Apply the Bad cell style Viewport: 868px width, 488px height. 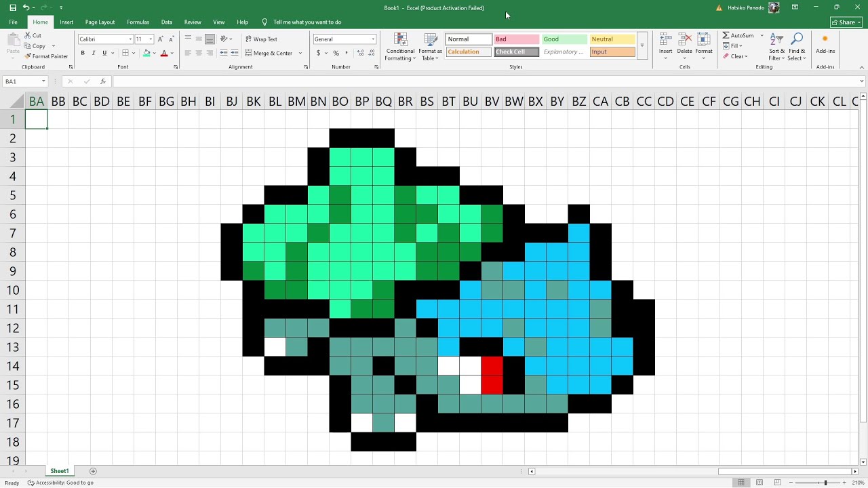[517, 39]
